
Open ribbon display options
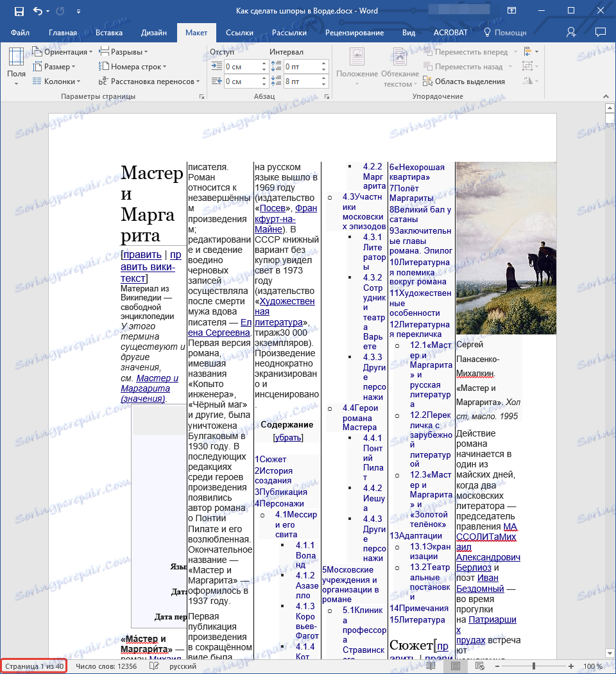click(511, 11)
